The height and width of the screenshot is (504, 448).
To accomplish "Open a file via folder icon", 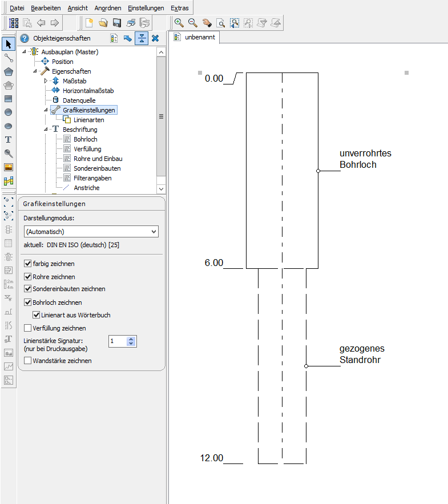I will [x=103, y=23].
